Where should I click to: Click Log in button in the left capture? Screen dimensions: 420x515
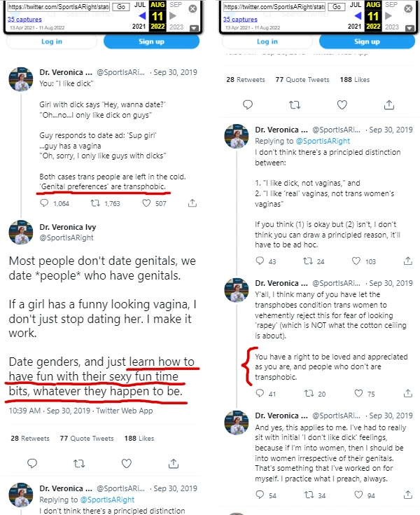pos(52,41)
